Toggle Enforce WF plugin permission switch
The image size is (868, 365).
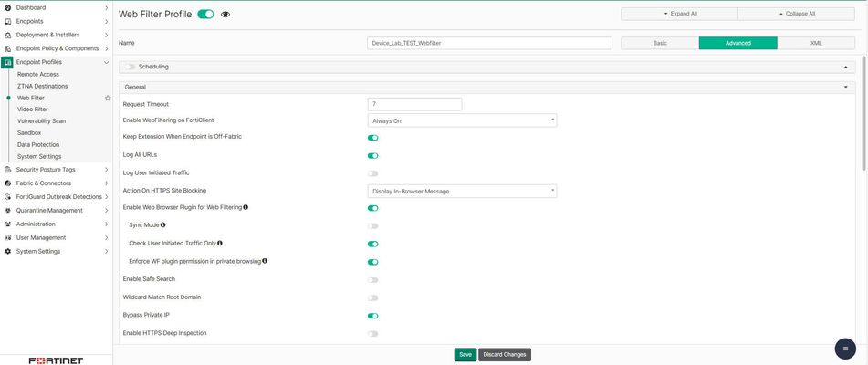373,262
